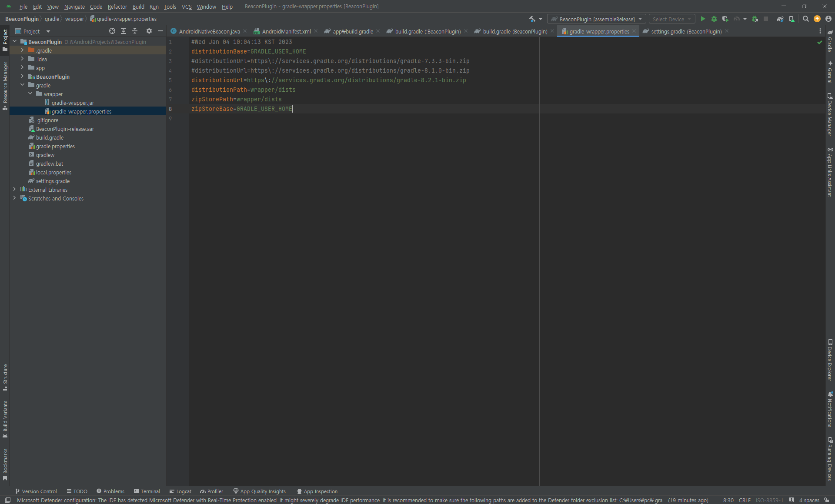
Task: Click the green Run button
Action: pyautogui.click(x=703, y=19)
